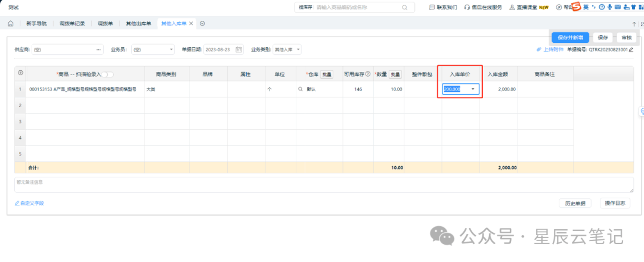Click column settings gear in table header
The height and width of the screenshot is (262, 644).
20,73
